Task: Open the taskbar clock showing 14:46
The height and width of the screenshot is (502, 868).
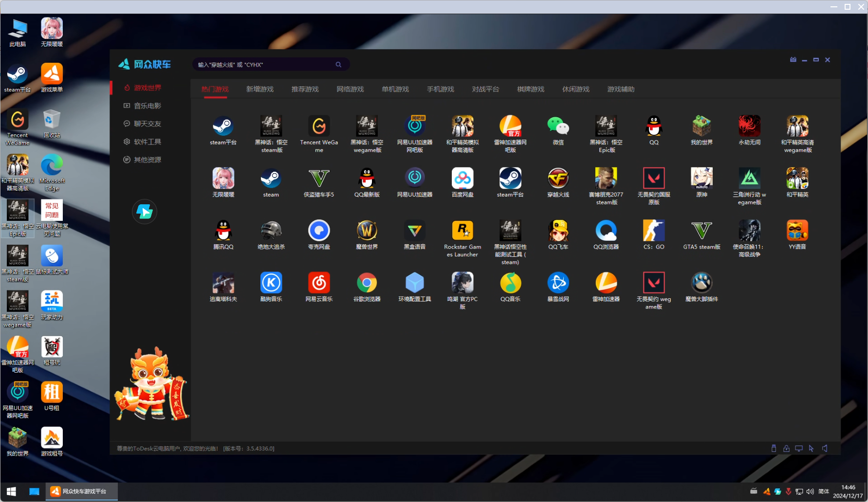Action: coord(848,491)
